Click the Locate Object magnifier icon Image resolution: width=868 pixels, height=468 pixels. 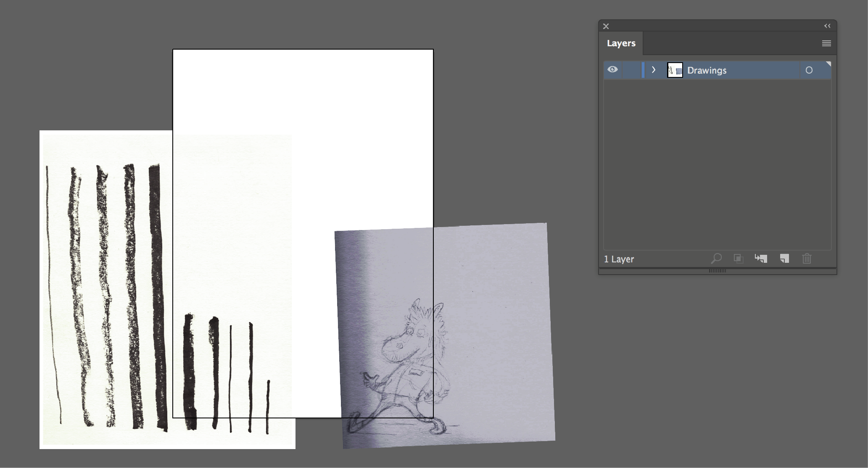pos(716,259)
